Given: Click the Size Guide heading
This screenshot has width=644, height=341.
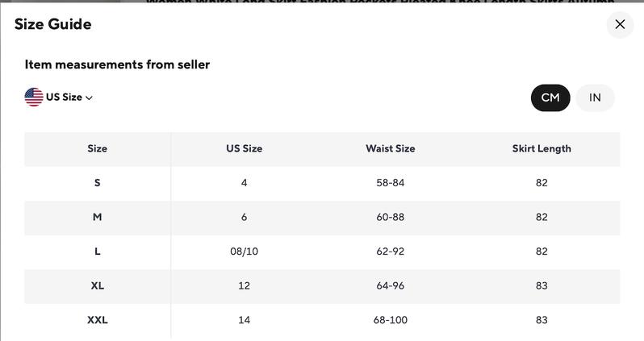Looking at the screenshot, I should (x=52, y=24).
